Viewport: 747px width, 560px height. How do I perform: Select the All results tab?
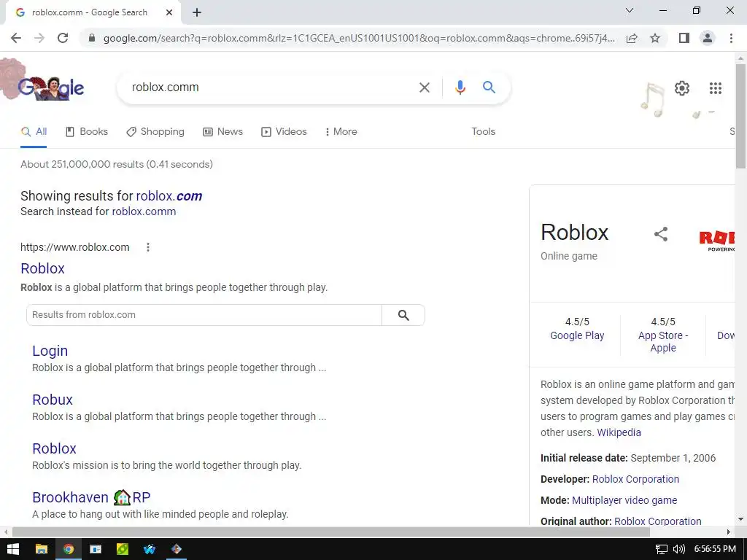click(34, 132)
